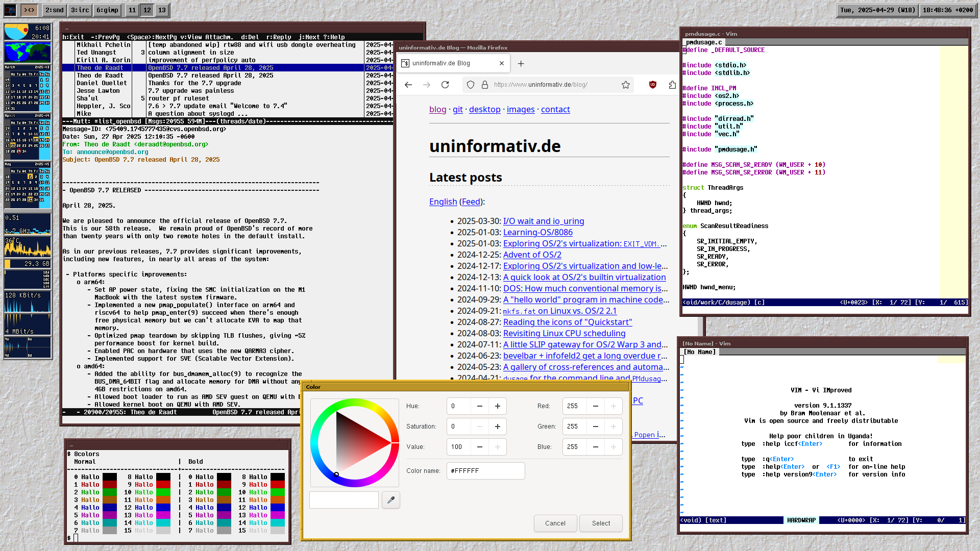Open the blog navigation link

click(437, 109)
